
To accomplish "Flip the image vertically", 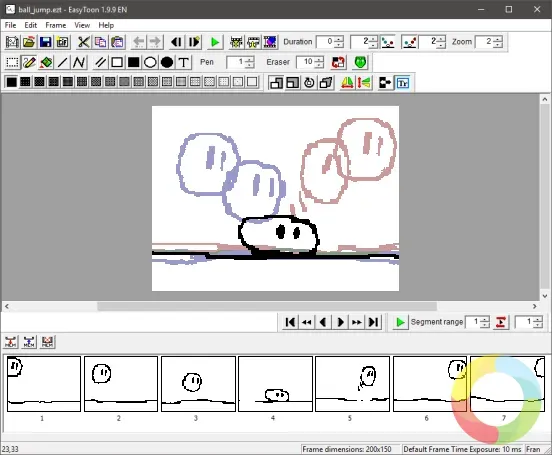I will (364, 83).
